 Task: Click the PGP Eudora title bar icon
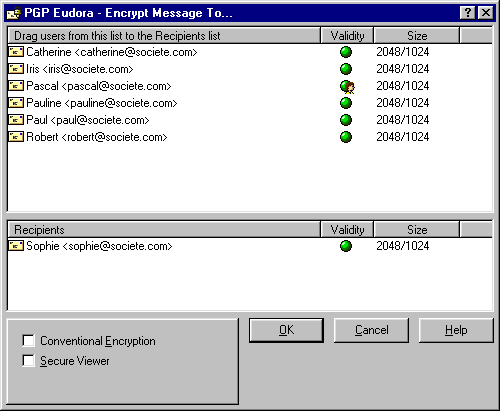pyautogui.click(x=14, y=13)
